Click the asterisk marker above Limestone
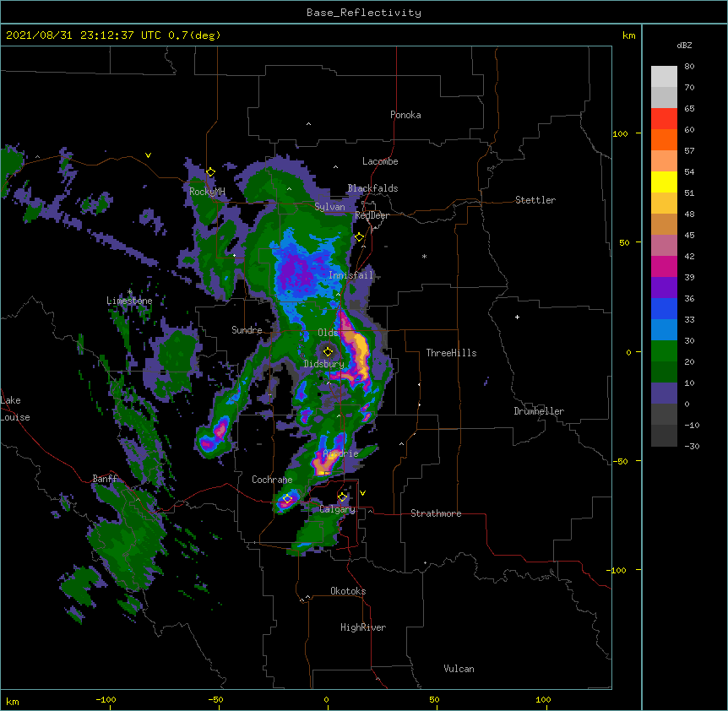728x711 pixels. coord(129,292)
